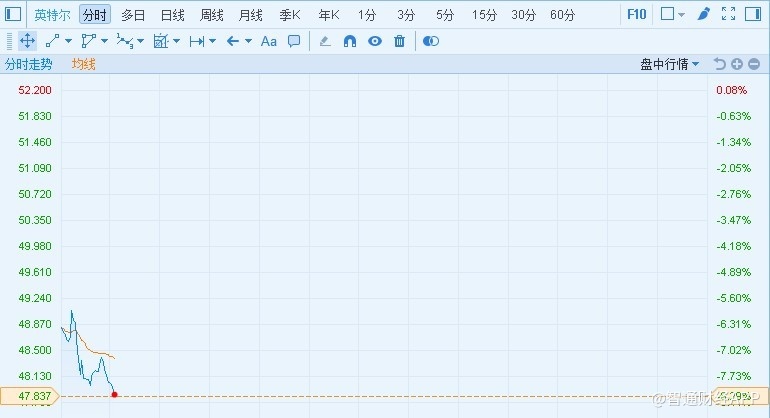The height and width of the screenshot is (418, 770).
Task: Open the 季K chart tab
Action: click(x=290, y=15)
